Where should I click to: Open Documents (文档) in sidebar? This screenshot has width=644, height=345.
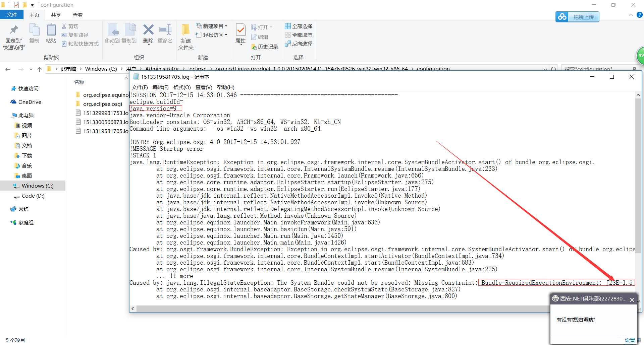coord(23,145)
